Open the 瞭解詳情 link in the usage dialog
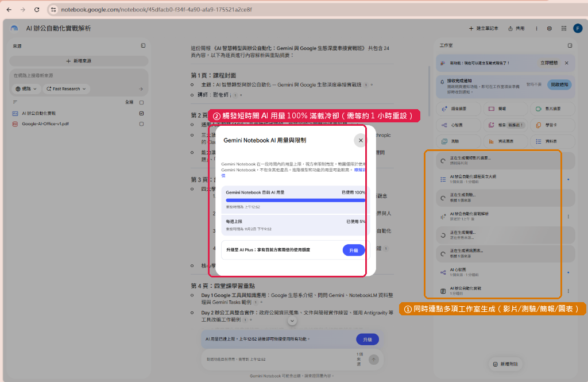The image size is (588, 382). click(359, 170)
